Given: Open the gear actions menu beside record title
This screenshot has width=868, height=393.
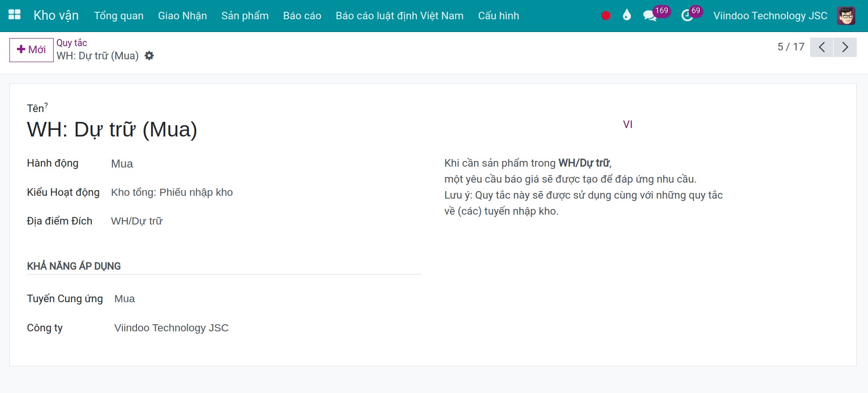Looking at the screenshot, I should click(x=149, y=56).
